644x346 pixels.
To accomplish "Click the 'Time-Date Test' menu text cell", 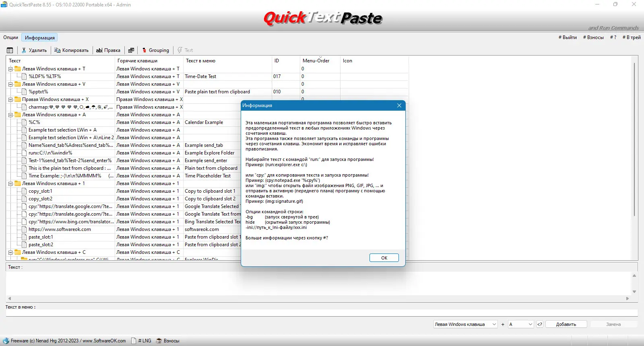I will point(200,76).
